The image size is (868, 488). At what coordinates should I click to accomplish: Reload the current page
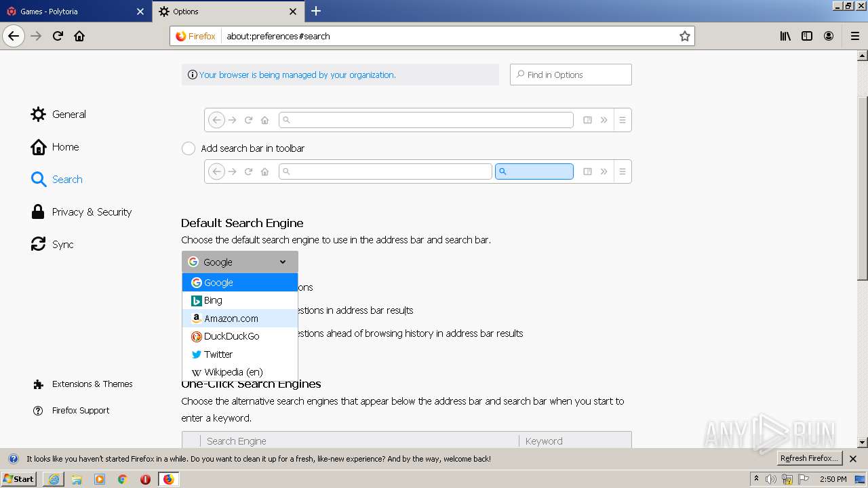[x=58, y=36]
